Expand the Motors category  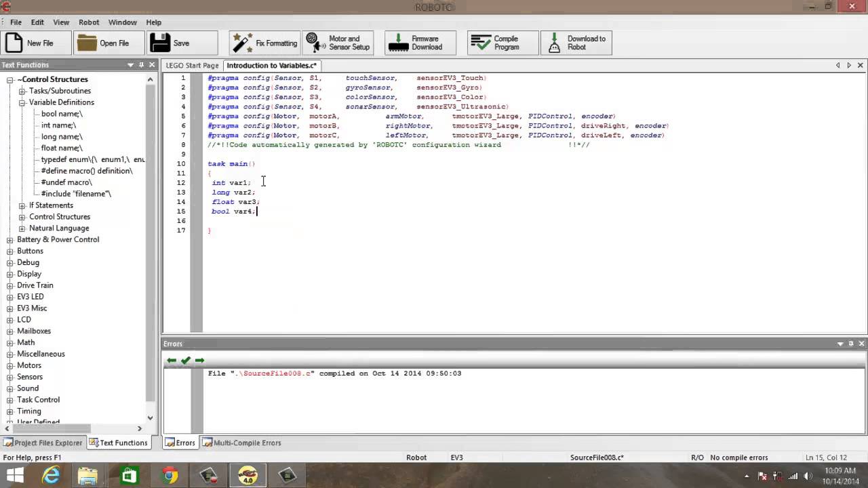point(10,365)
